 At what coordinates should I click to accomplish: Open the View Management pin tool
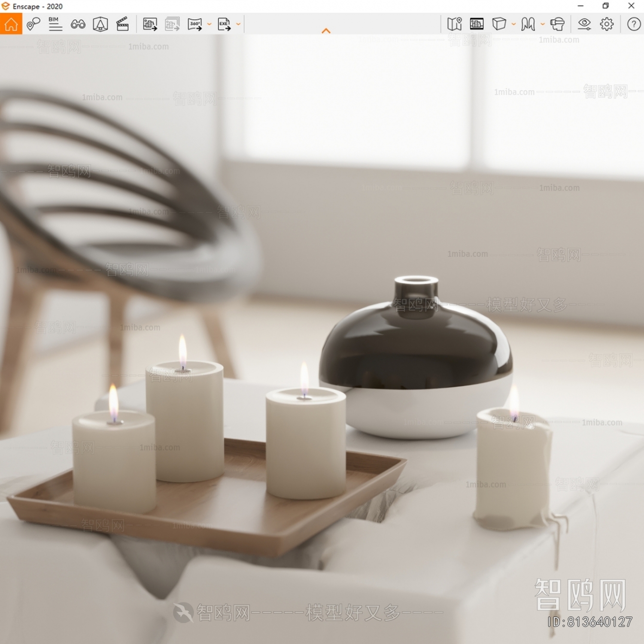pos(33,24)
